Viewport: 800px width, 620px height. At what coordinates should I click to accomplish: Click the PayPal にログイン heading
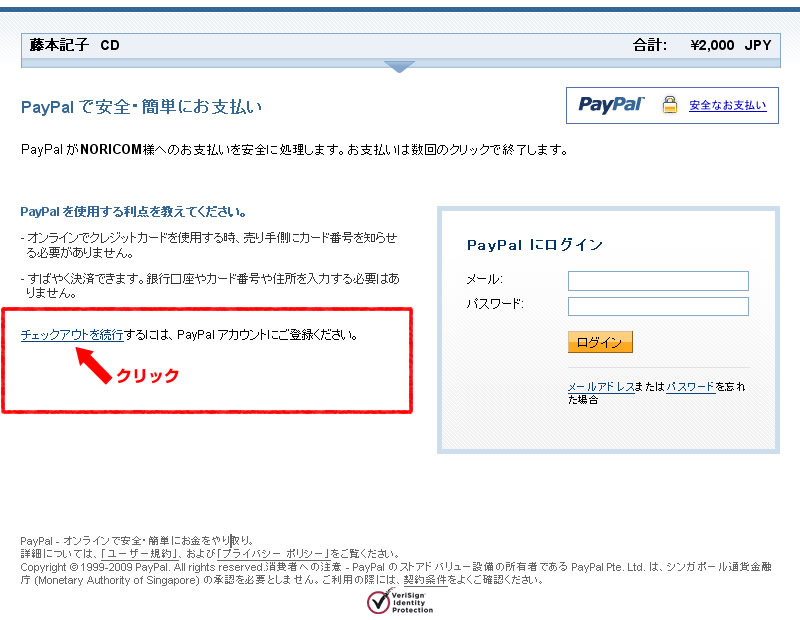(x=535, y=245)
